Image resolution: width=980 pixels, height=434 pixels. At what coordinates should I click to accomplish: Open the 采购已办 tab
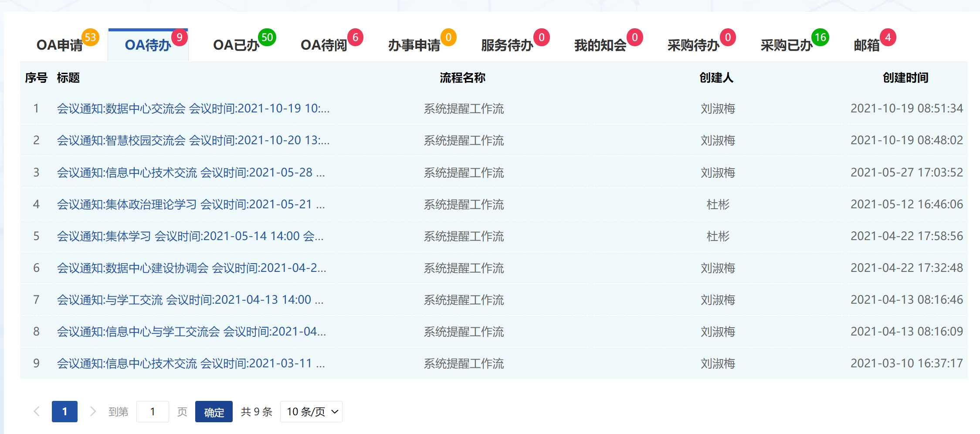(x=786, y=45)
